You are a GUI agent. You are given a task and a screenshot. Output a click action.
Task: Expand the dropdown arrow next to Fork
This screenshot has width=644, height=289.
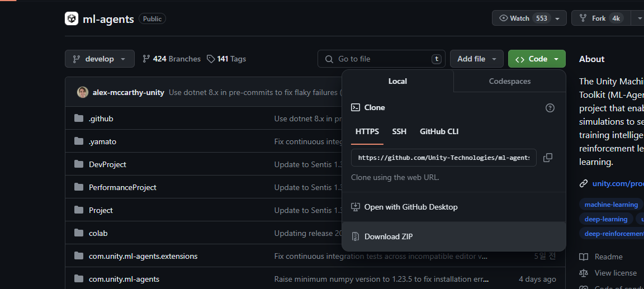coord(639,18)
